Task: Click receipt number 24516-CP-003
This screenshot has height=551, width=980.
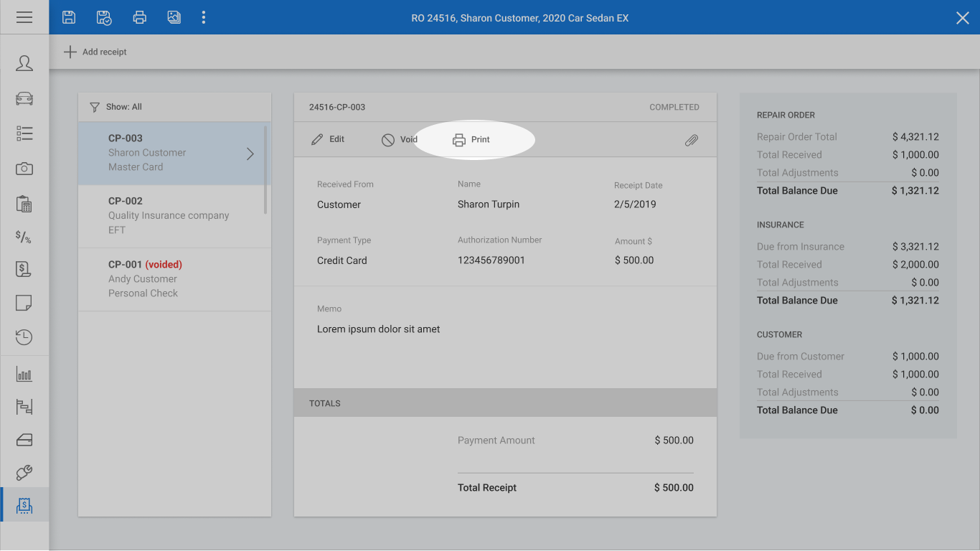Action: pyautogui.click(x=337, y=107)
